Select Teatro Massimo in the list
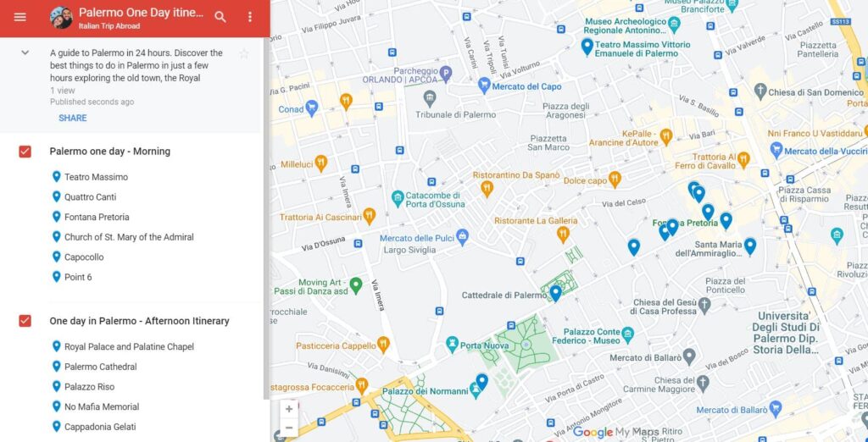The width and height of the screenshot is (868, 442). tap(96, 177)
